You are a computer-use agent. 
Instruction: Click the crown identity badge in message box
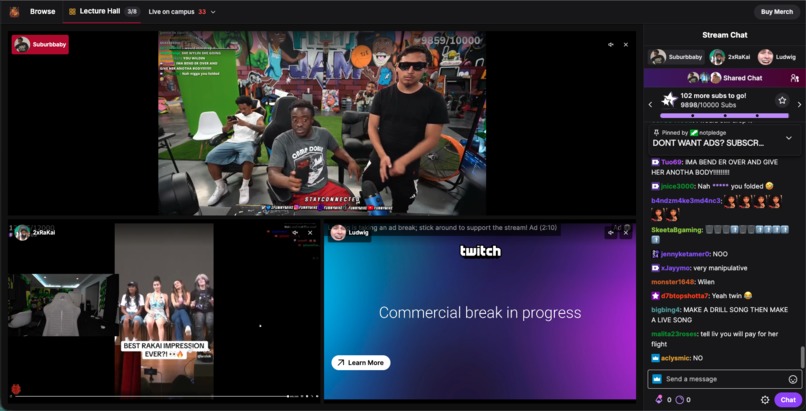click(656, 379)
